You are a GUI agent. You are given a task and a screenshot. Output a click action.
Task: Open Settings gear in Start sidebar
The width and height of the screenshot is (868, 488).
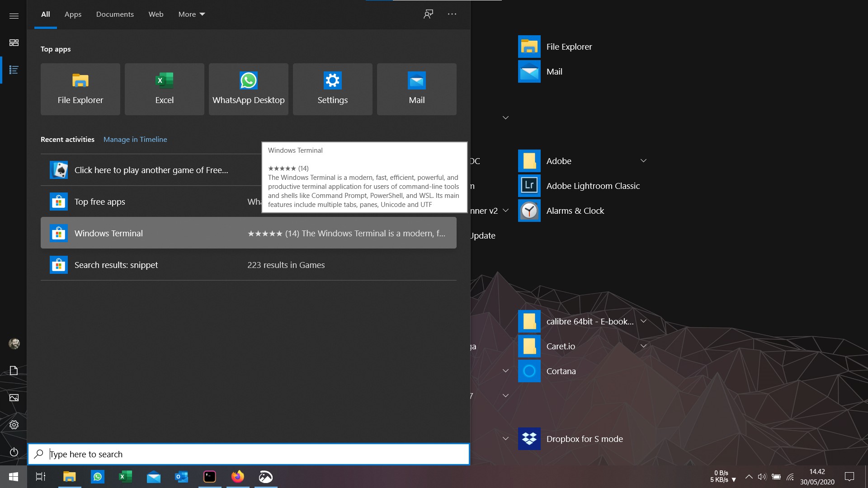click(x=14, y=425)
